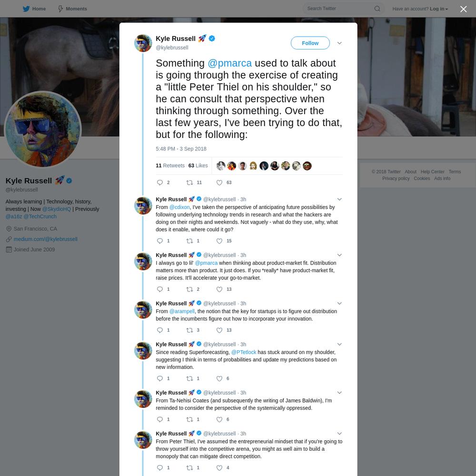Expand the chevron menu on the @cdixon tweet
The width and height of the screenshot is (476, 476).
pyautogui.click(x=339, y=199)
